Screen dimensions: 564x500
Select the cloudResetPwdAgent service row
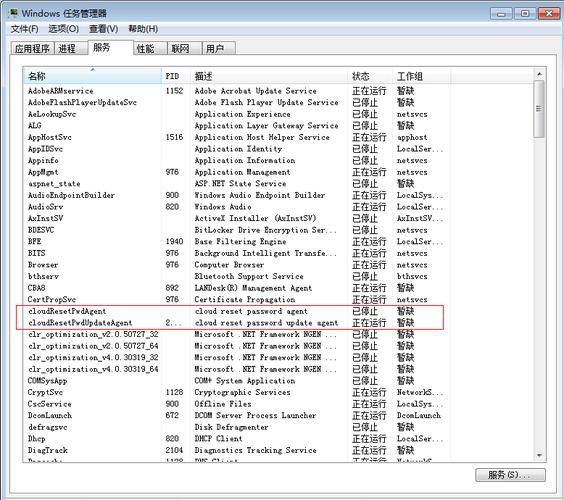click(230, 311)
